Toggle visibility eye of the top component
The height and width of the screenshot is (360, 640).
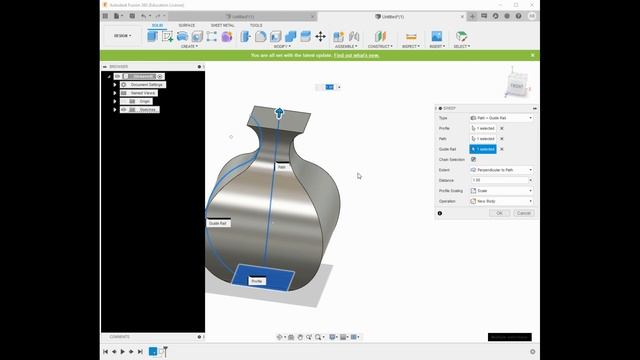coord(118,76)
